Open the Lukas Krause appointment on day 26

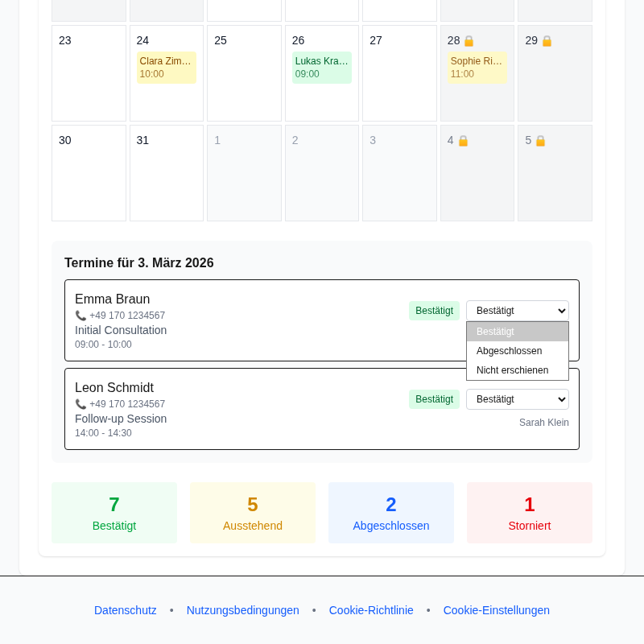[x=322, y=68]
